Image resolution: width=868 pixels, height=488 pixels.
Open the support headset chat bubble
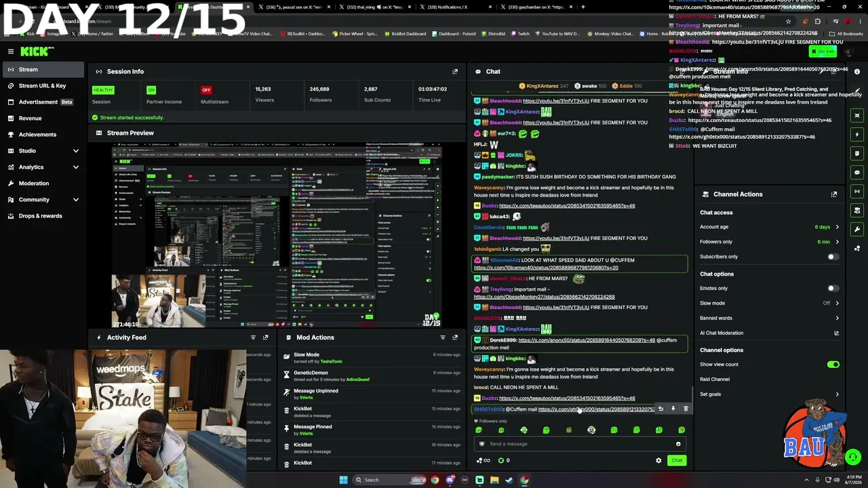(853, 457)
